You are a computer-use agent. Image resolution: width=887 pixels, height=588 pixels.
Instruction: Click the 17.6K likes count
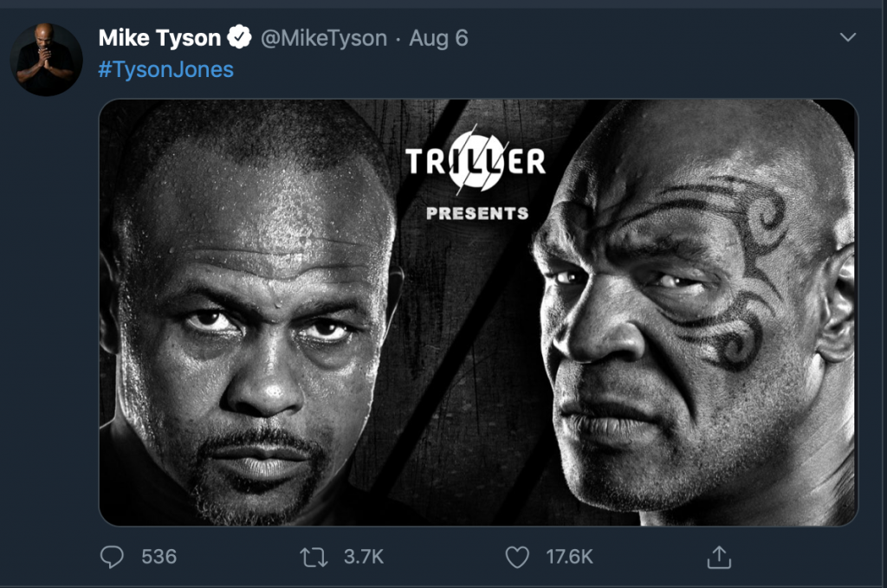(569, 557)
